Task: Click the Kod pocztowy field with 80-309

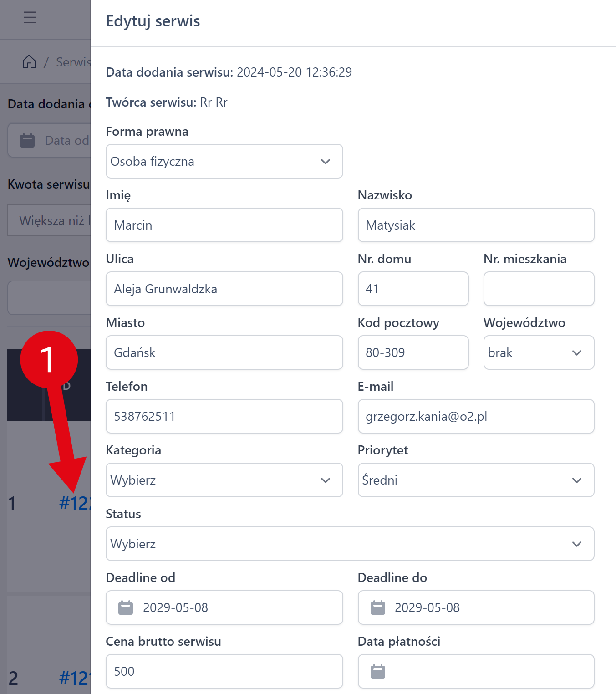Action: 412,352
